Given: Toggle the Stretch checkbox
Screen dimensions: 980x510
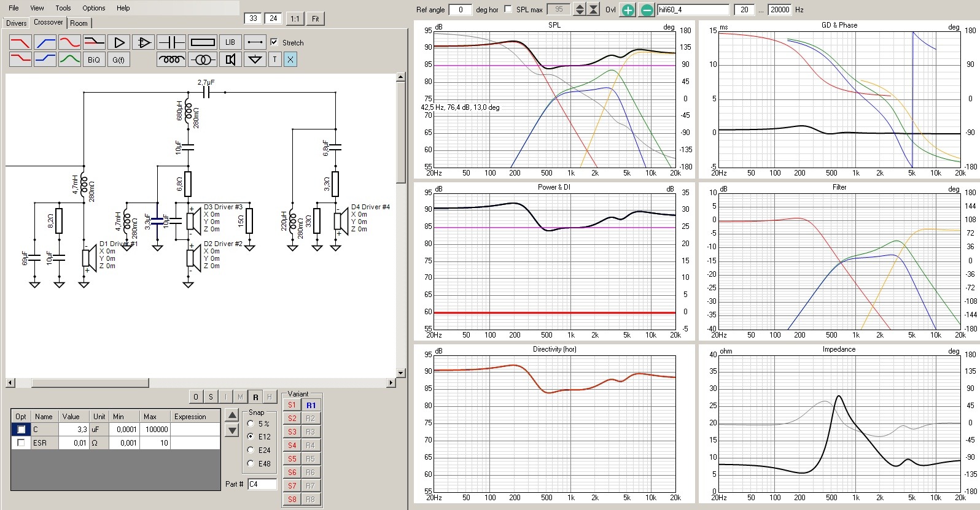Looking at the screenshot, I should click(x=274, y=42).
